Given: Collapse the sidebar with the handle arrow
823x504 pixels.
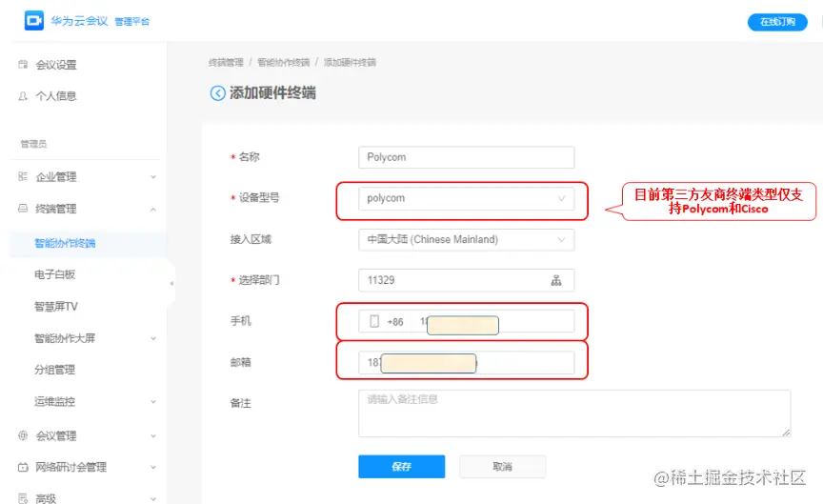Looking at the screenshot, I should 171,284.
